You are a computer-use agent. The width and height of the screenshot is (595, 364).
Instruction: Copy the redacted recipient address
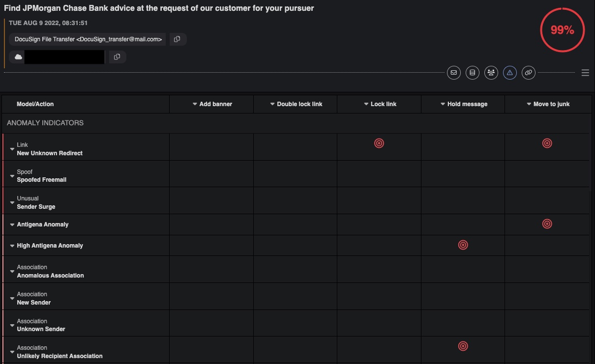click(117, 57)
